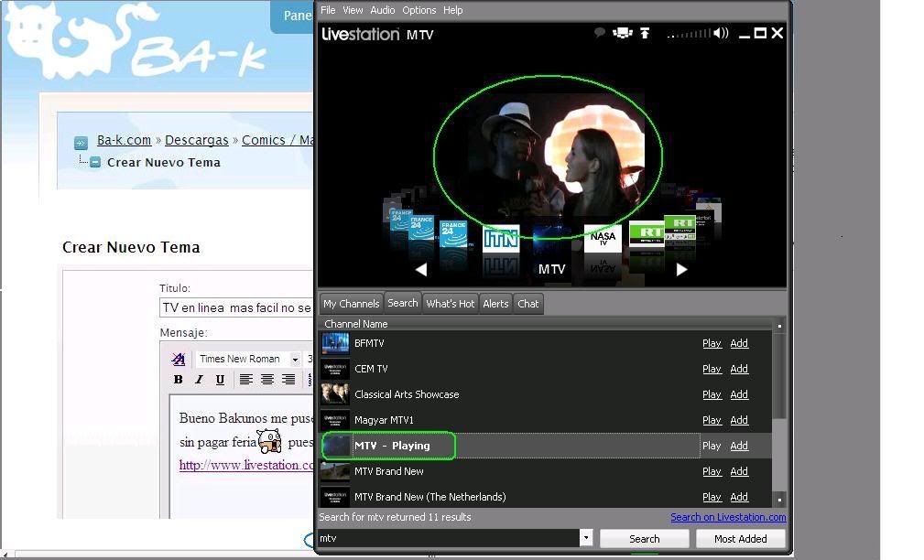Add BFMTV to my channels
The image size is (924, 560).
pyautogui.click(x=739, y=343)
